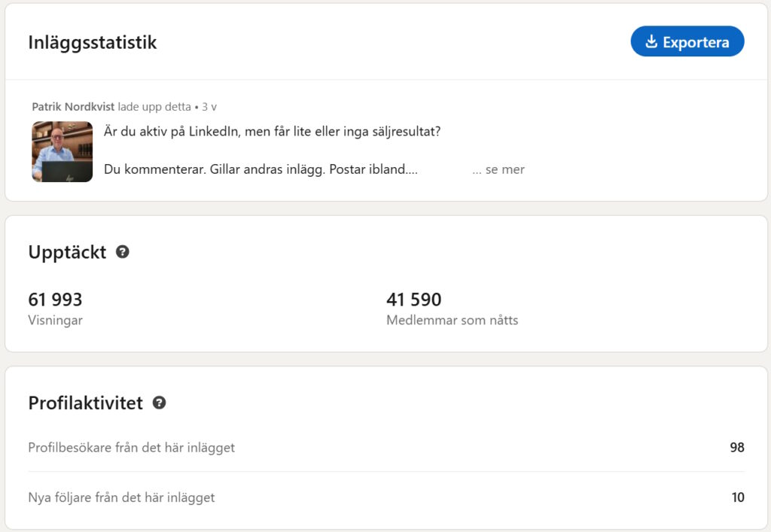Click the Inläggsstatistik heading
The width and height of the screenshot is (771, 532).
pyautogui.click(x=93, y=42)
